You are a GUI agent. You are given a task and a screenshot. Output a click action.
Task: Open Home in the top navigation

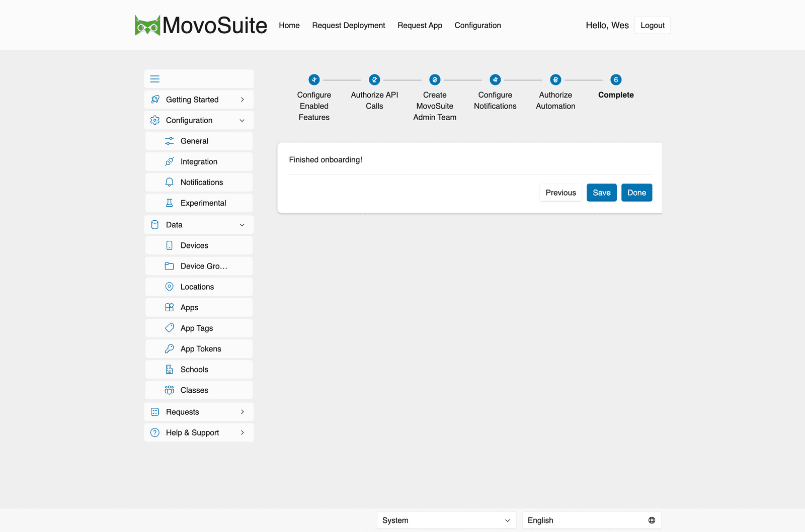289,25
